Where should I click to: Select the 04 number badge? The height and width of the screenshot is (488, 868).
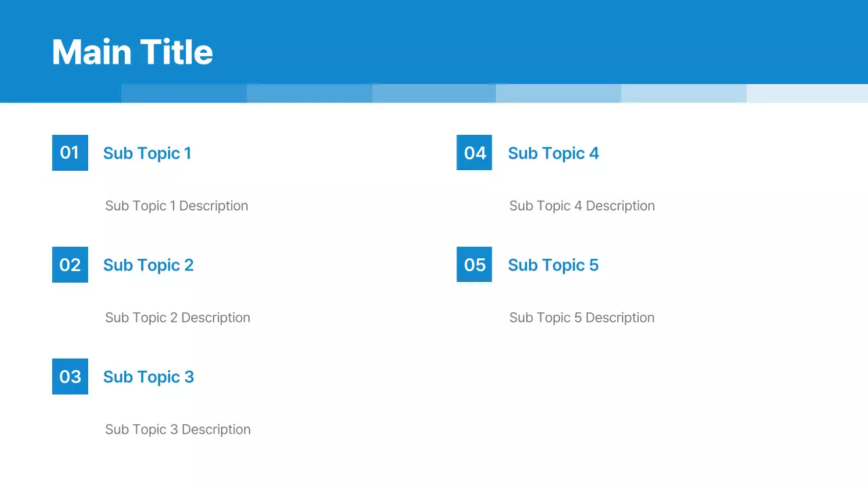[474, 152]
